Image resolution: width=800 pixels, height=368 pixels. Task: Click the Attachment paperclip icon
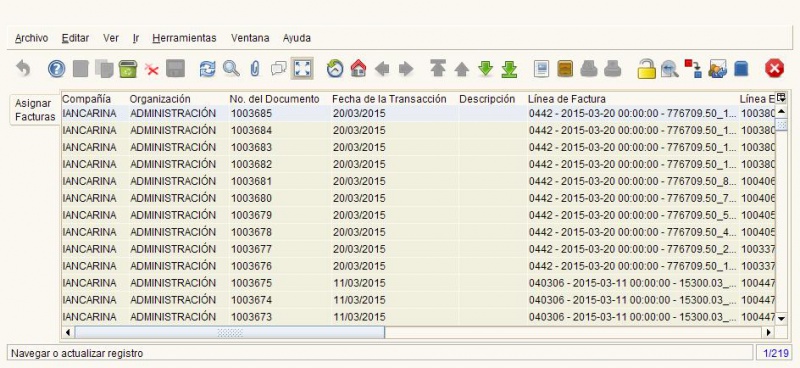(255, 68)
